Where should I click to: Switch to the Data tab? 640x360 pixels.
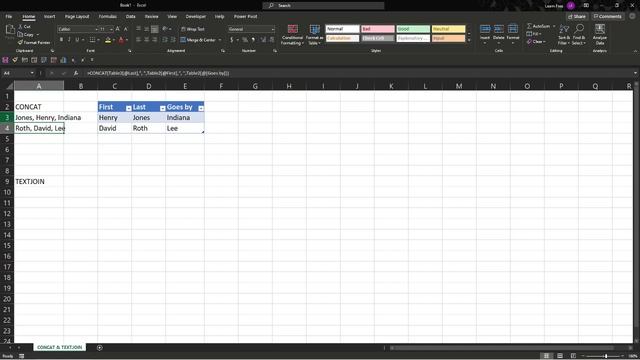click(131, 16)
